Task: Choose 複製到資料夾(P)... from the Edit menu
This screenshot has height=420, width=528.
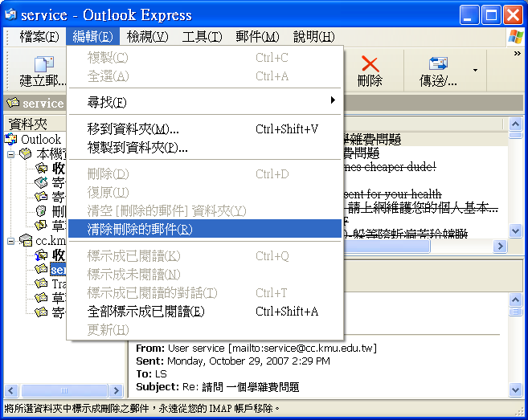Action: 205,148
